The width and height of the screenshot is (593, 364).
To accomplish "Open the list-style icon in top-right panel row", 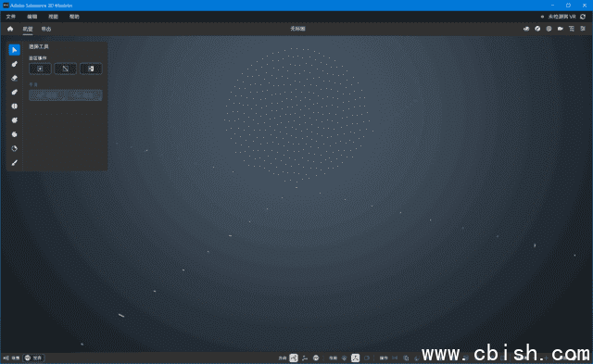I will (572, 29).
